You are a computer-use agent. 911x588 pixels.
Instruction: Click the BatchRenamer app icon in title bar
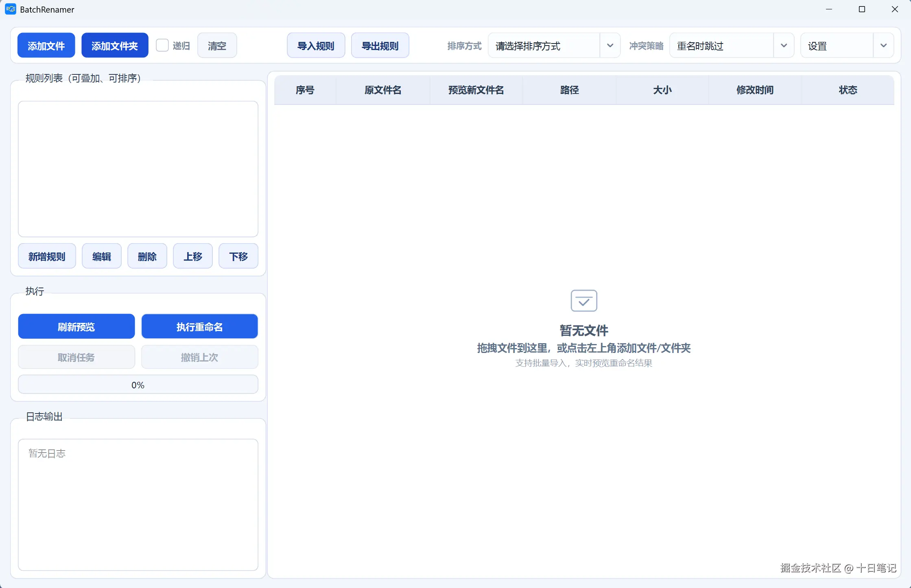[11, 9]
